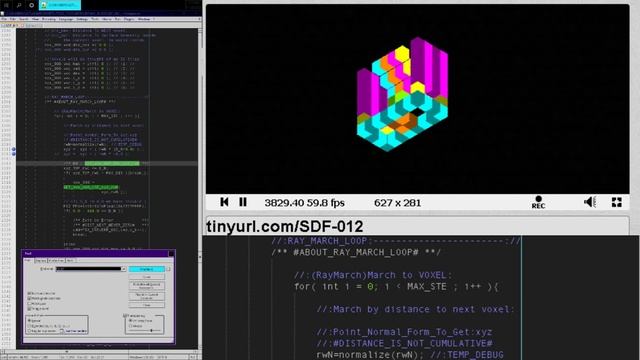Toggle fullscreen for the shader preview
Image resolution: width=640 pixels, height=360 pixels.
(617, 202)
